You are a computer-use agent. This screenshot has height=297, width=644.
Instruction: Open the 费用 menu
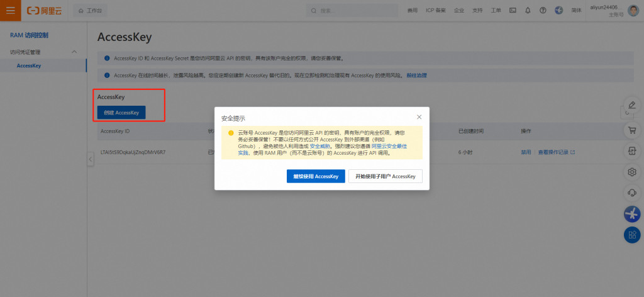pyautogui.click(x=413, y=11)
